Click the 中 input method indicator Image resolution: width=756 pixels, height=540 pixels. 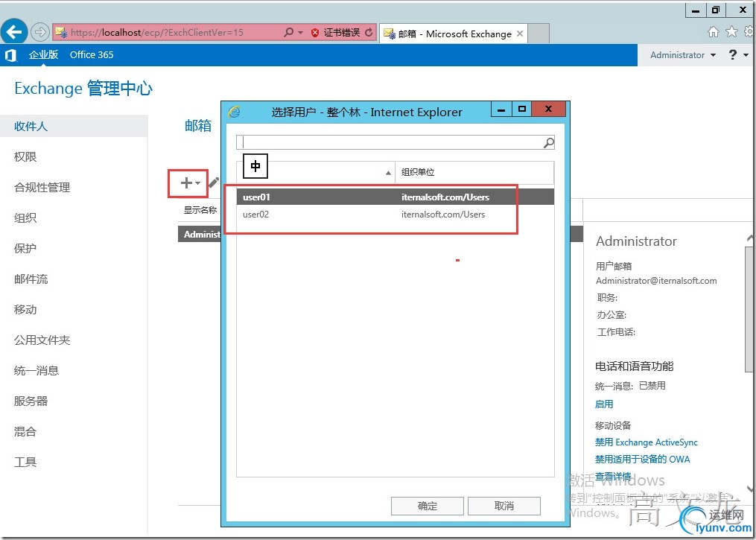[255, 166]
